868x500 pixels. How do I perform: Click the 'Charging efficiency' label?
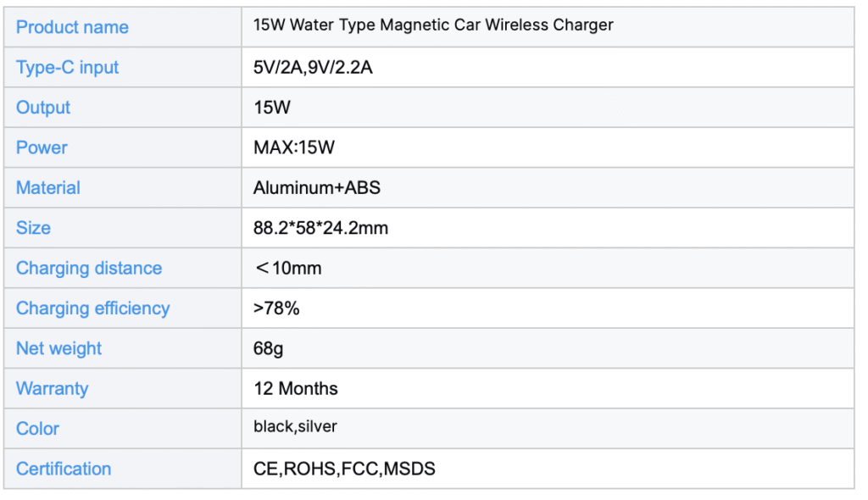tap(92, 308)
